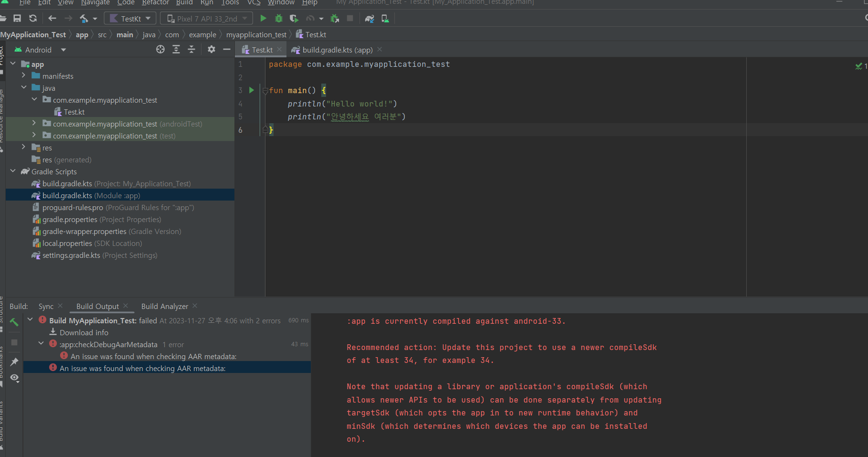868x457 pixels.
Task: Click Attach debugger to Android process icon
Action: click(335, 19)
